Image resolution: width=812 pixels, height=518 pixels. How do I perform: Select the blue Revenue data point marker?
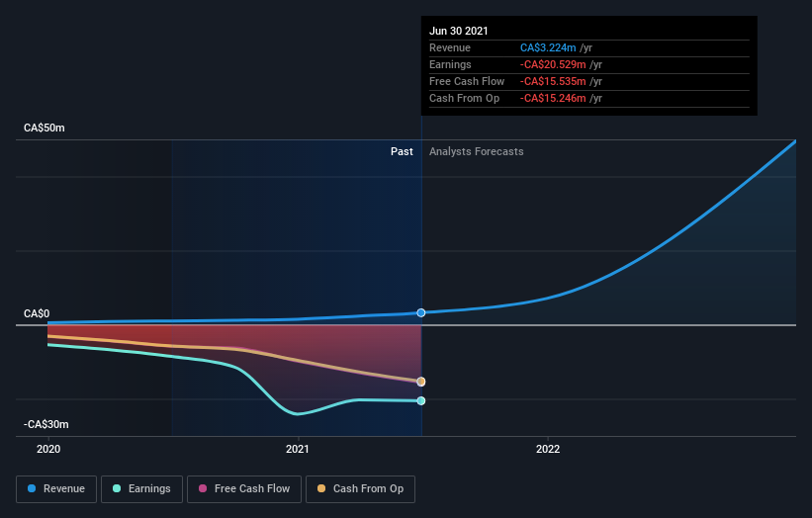[x=421, y=312]
